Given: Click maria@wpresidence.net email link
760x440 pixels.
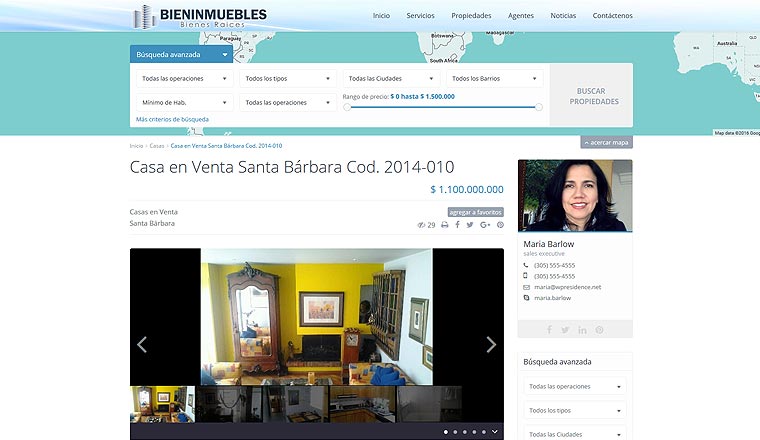Looking at the screenshot, I should [568, 287].
